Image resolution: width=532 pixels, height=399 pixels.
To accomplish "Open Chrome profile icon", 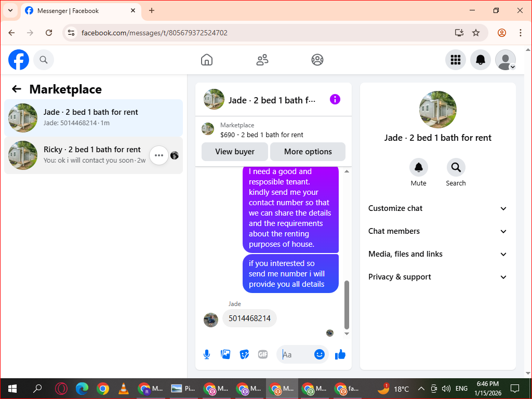I will (502, 33).
